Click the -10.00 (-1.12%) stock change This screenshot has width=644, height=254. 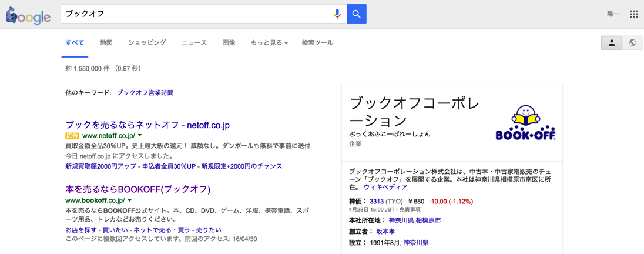point(451,202)
